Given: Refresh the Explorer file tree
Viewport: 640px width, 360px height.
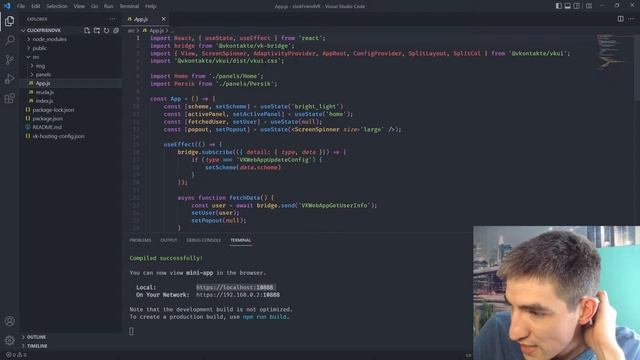Looking at the screenshot, I should [x=107, y=30].
